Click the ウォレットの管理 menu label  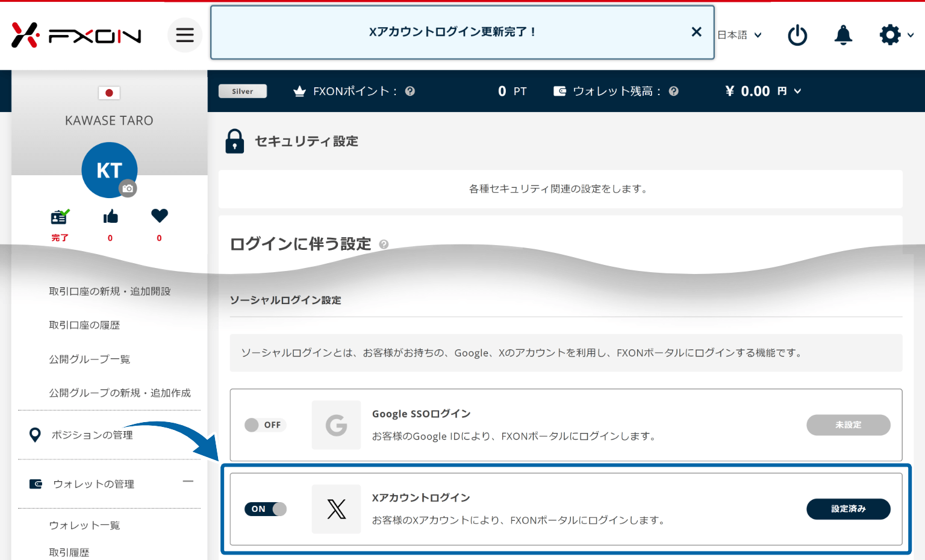93,484
